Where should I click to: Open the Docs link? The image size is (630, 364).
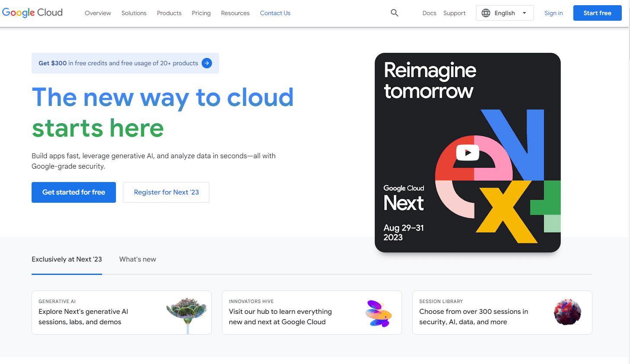click(x=429, y=13)
